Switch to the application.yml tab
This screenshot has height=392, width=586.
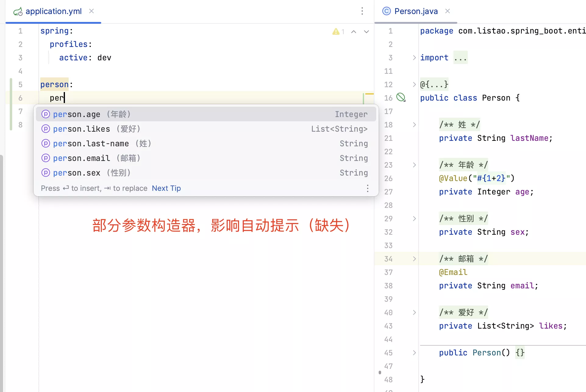point(53,11)
